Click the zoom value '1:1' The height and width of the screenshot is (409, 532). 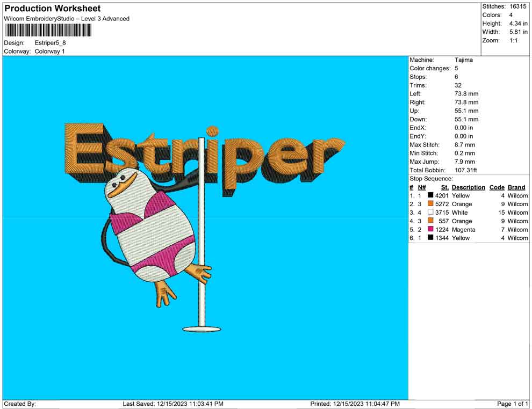pyautogui.click(x=513, y=40)
